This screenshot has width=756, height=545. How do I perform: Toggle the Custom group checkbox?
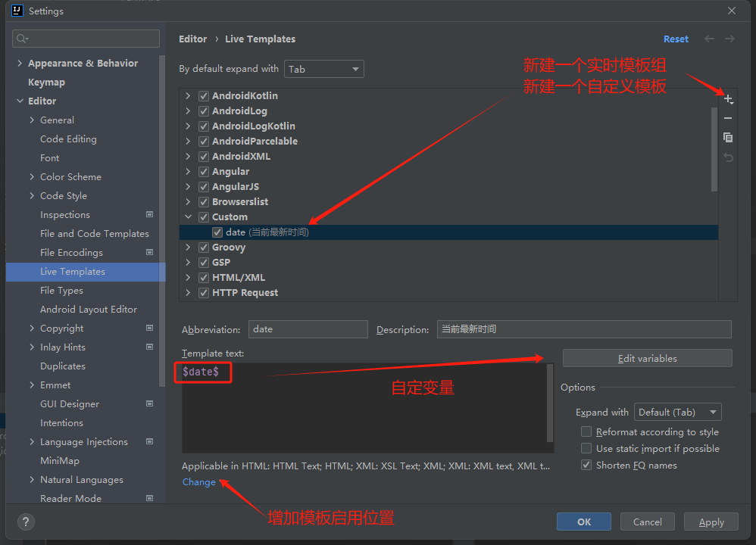(x=204, y=216)
